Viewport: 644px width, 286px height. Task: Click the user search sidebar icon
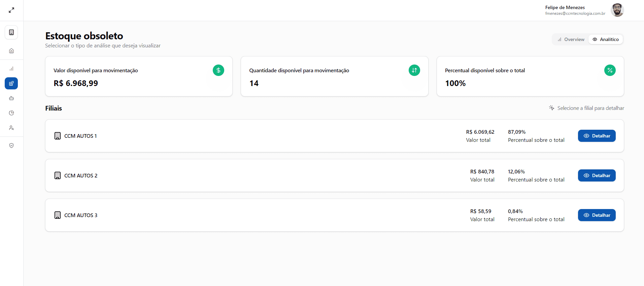(x=11, y=128)
